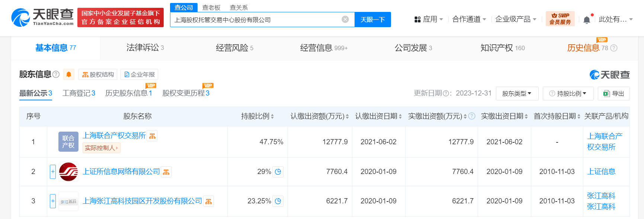Expand row 2 with the plus button
Viewport: 644px width, 219px height.
pos(53,172)
